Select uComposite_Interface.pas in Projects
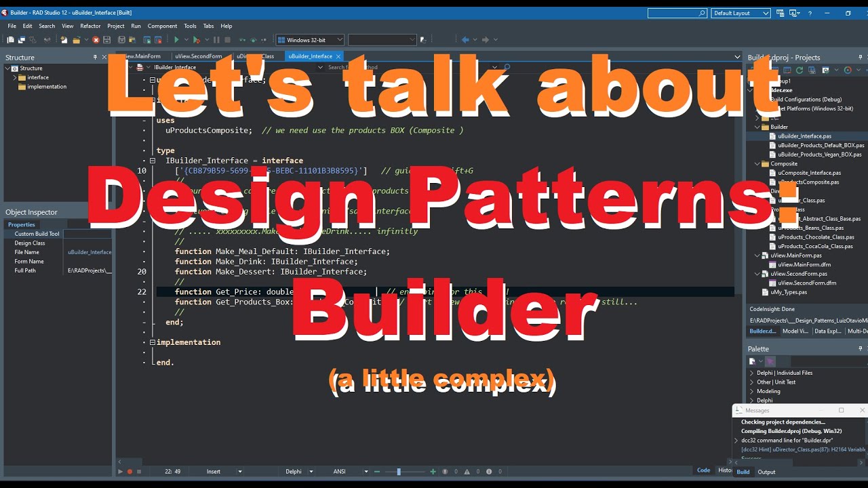This screenshot has height=488, width=868. pos(810,173)
